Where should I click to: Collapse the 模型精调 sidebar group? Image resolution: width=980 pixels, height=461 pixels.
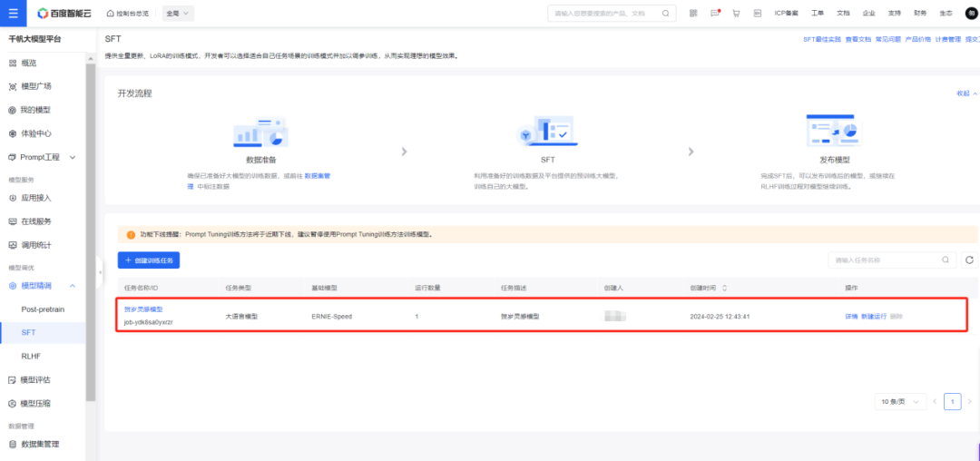73,286
